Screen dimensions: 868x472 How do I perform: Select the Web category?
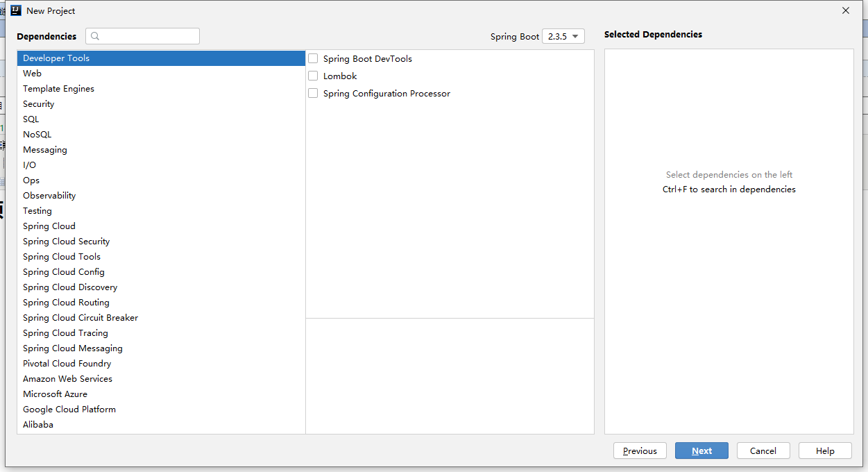[x=161, y=74]
